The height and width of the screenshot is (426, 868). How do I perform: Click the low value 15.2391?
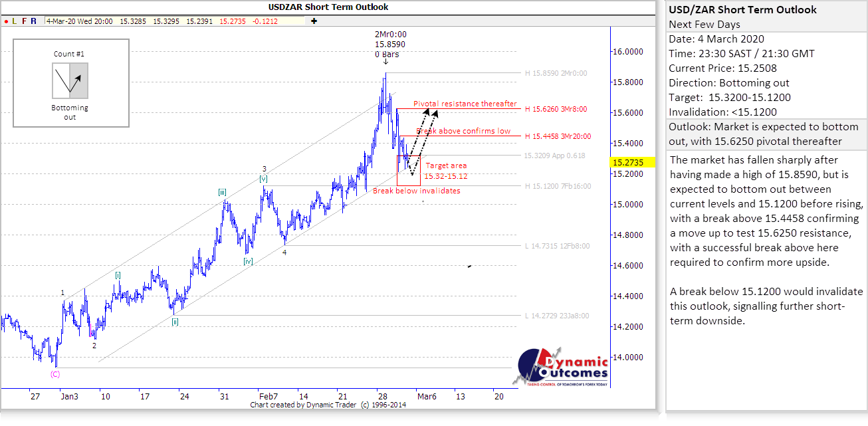point(199,21)
